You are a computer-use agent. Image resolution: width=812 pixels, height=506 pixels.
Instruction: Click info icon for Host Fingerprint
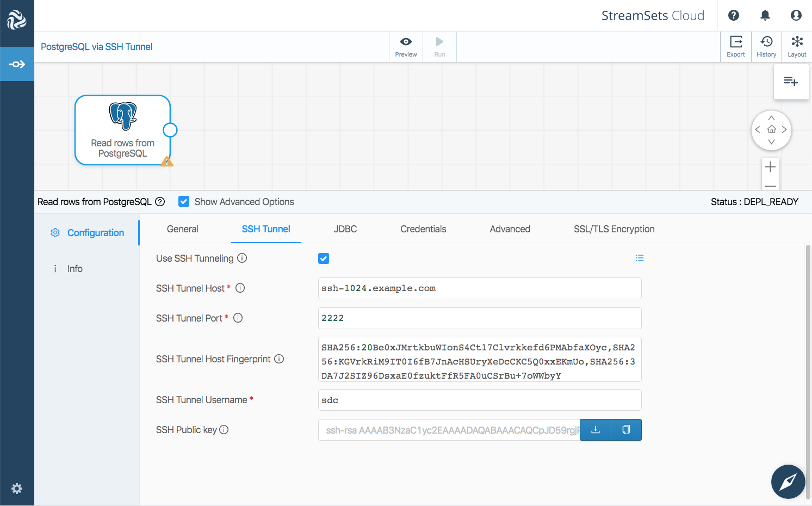pyautogui.click(x=279, y=359)
